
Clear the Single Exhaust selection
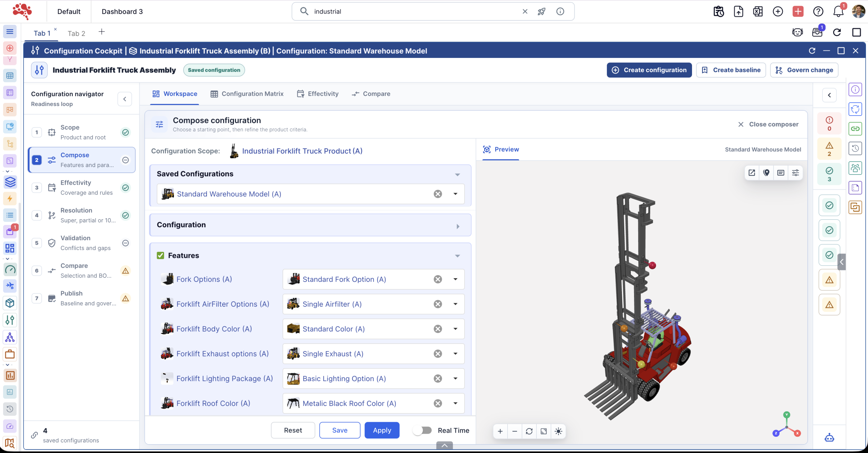(x=438, y=354)
